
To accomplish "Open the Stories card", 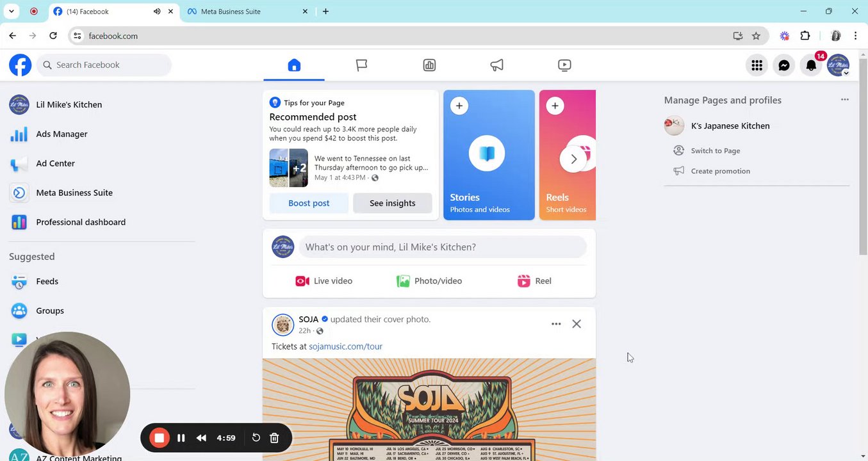I will (489, 155).
